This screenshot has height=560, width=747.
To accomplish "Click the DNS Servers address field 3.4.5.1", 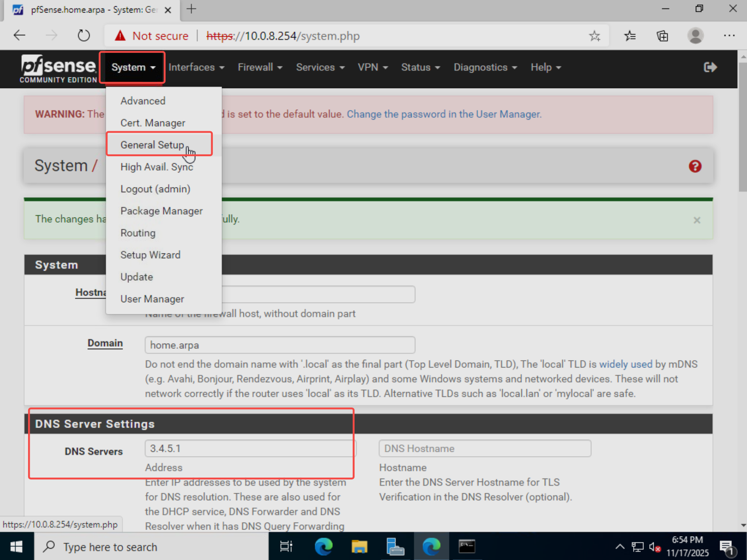I will click(250, 448).
